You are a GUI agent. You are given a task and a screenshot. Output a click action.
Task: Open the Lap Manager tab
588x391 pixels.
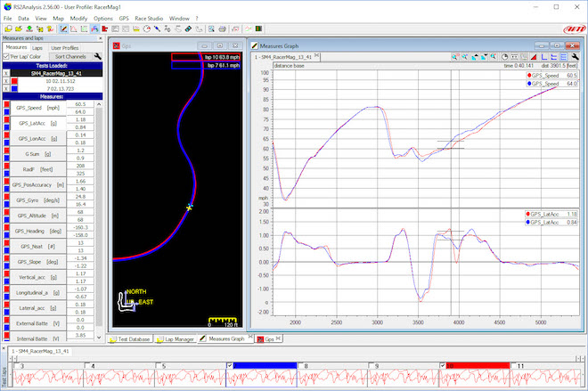[175, 338]
